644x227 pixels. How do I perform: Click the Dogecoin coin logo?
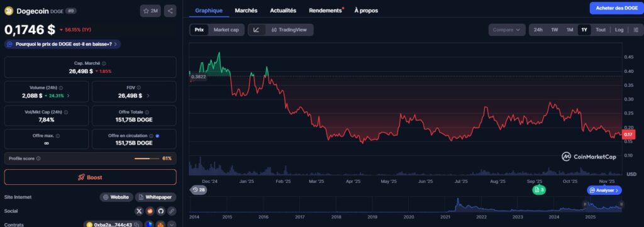[x=9, y=11]
